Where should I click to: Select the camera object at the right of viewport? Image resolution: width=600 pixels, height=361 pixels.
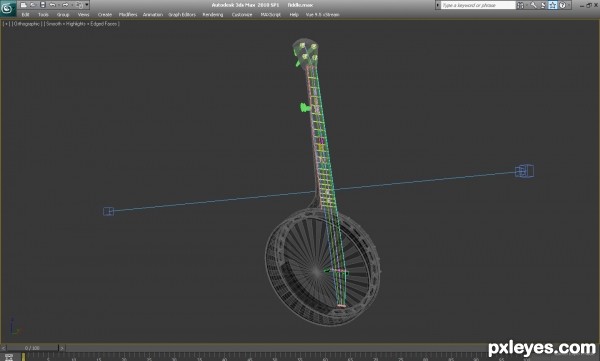coord(525,171)
